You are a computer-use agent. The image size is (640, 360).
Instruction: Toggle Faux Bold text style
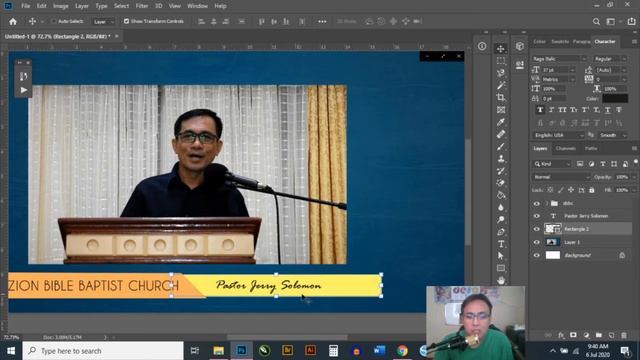[540, 110]
